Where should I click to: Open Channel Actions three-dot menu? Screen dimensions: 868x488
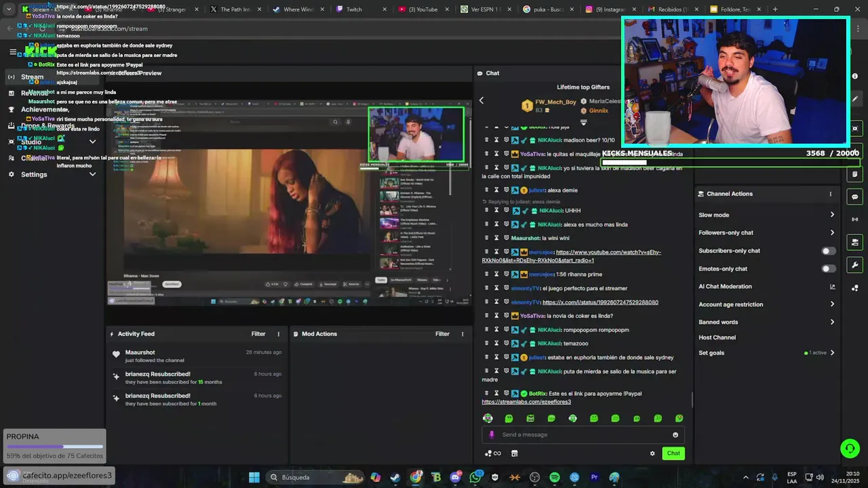click(x=830, y=194)
